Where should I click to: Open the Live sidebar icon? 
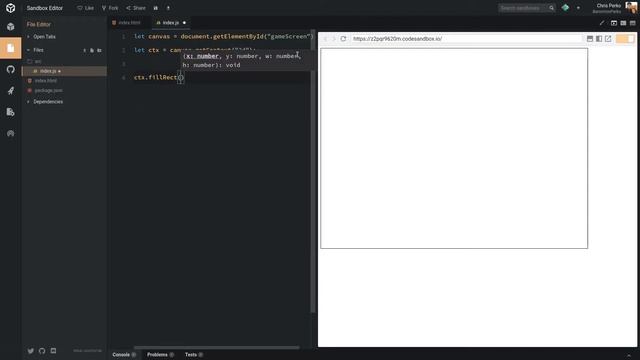11,133
